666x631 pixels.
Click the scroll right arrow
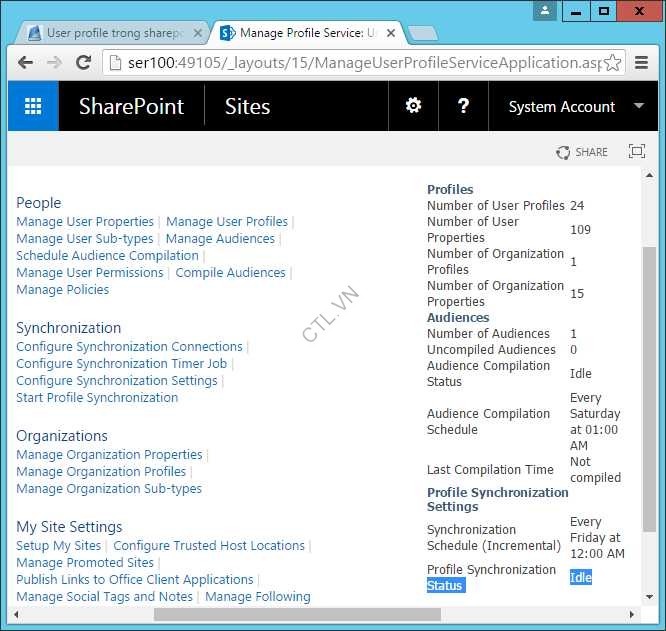pyautogui.click(x=632, y=614)
